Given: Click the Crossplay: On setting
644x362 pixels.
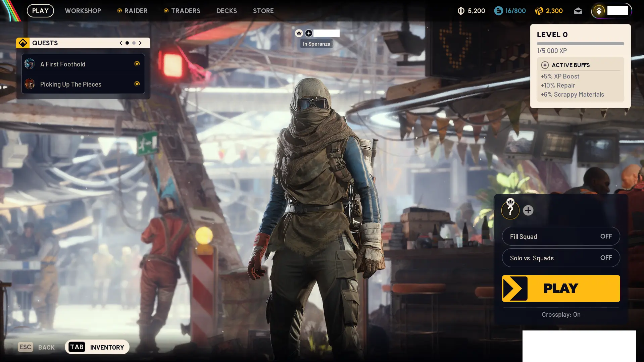Looking at the screenshot, I should pos(561,314).
